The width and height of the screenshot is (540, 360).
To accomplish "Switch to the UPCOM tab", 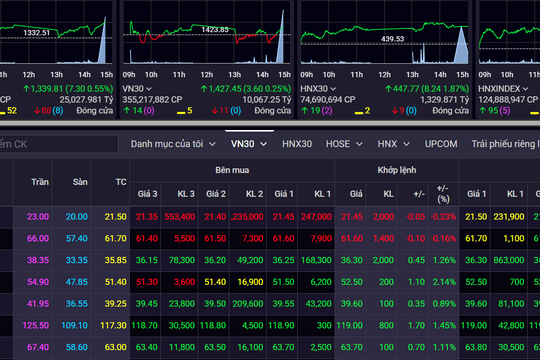I will pyautogui.click(x=441, y=144).
